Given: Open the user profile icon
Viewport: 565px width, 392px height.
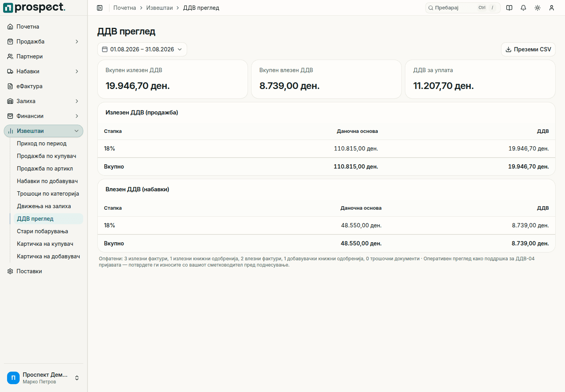Looking at the screenshot, I should tap(552, 8).
